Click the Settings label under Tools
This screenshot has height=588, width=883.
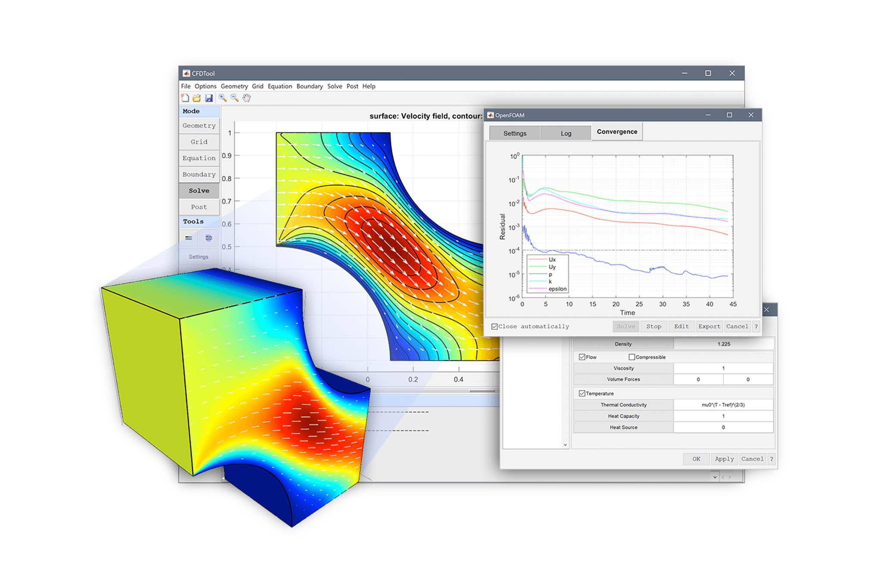coord(198,257)
